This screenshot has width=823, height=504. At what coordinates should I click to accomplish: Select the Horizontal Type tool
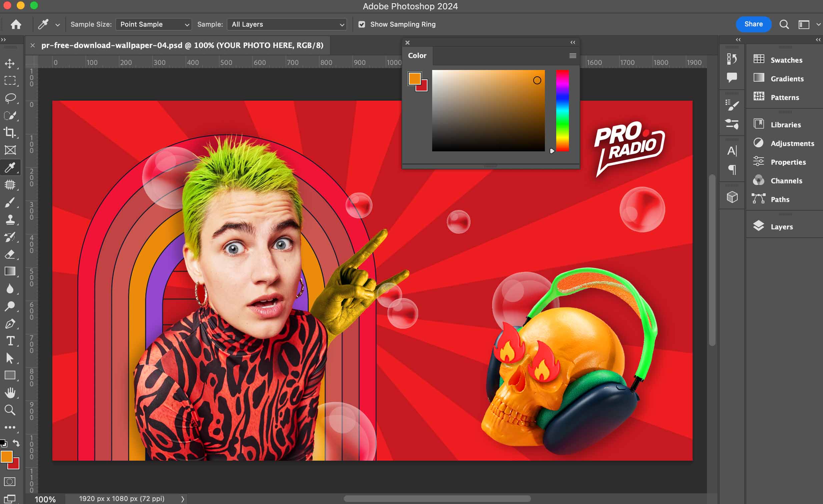point(10,341)
